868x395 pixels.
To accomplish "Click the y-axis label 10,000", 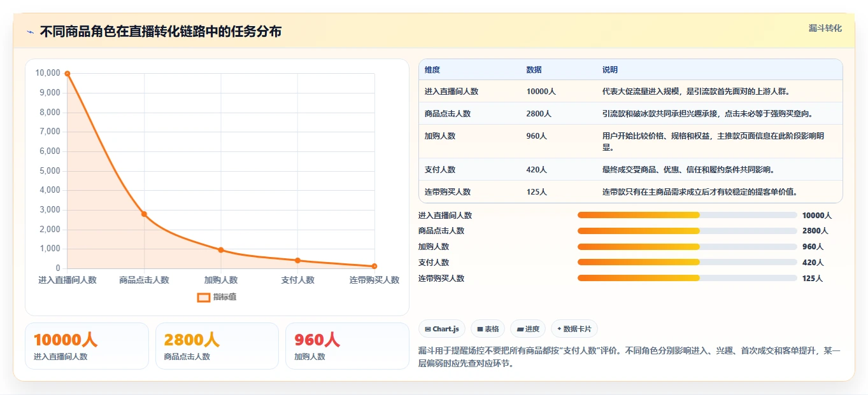I will [x=48, y=73].
